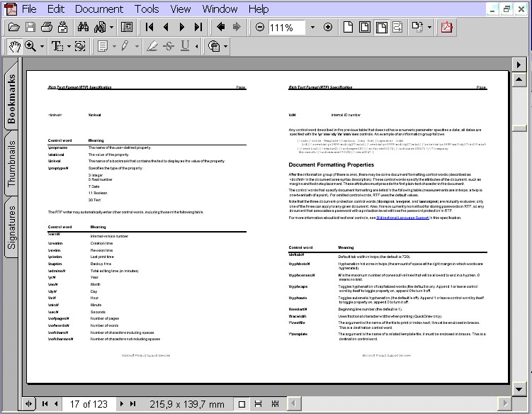This screenshot has height=414, width=532.
Task: Enable Fit Width page view
Action: click(381, 28)
